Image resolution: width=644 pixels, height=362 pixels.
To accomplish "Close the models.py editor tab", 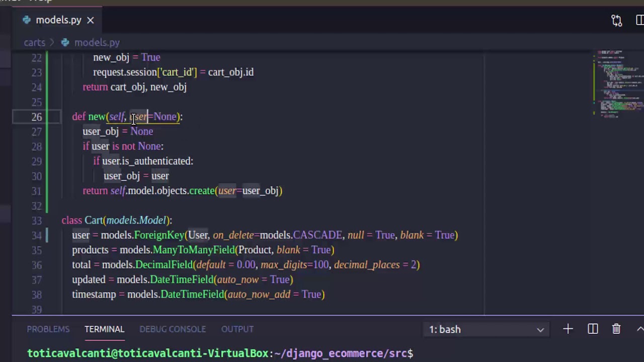I will click(91, 20).
